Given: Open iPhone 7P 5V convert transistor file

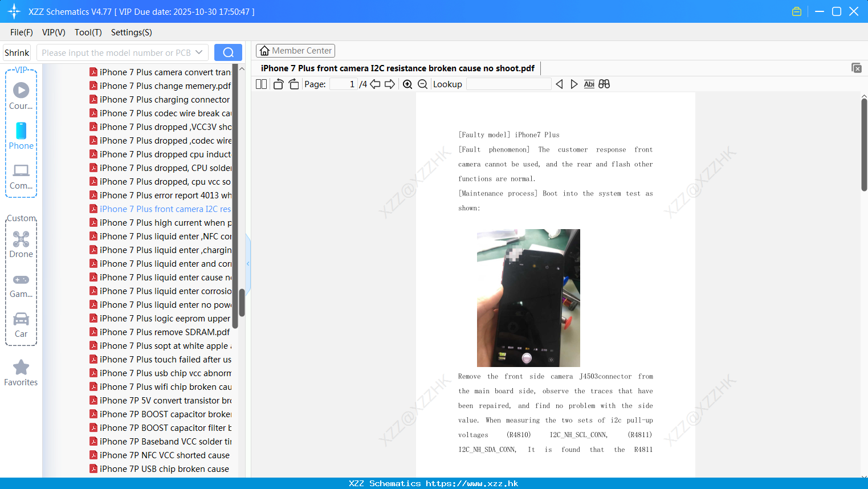Looking at the screenshot, I should pos(160,401).
